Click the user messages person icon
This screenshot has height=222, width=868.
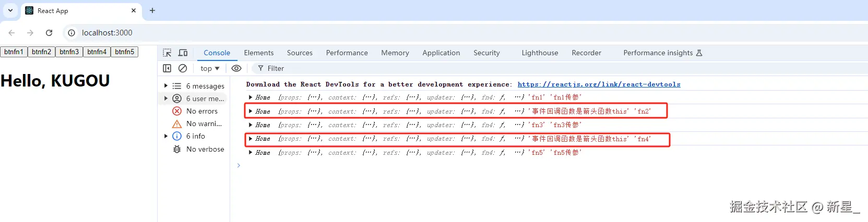click(177, 98)
